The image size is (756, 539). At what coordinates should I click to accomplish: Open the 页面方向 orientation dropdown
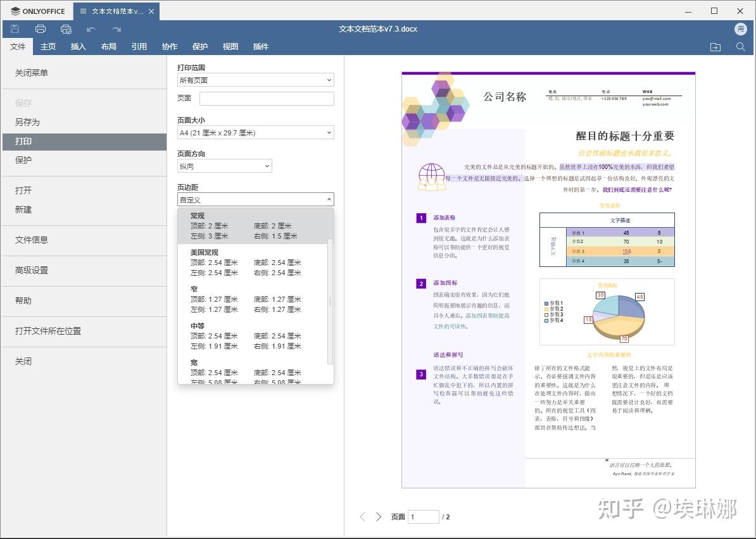224,165
